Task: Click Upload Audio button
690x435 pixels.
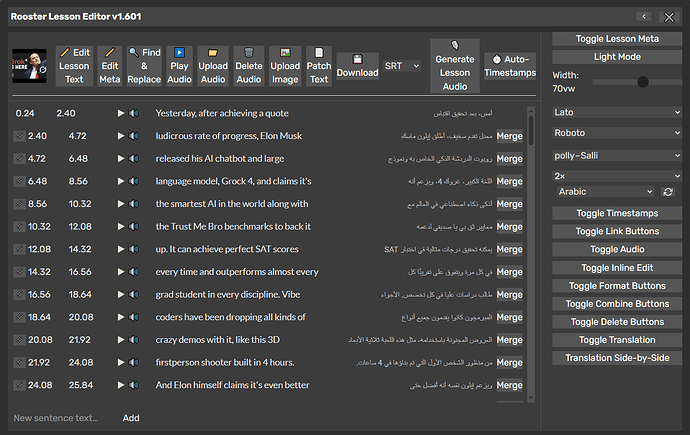Action: point(213,66)
